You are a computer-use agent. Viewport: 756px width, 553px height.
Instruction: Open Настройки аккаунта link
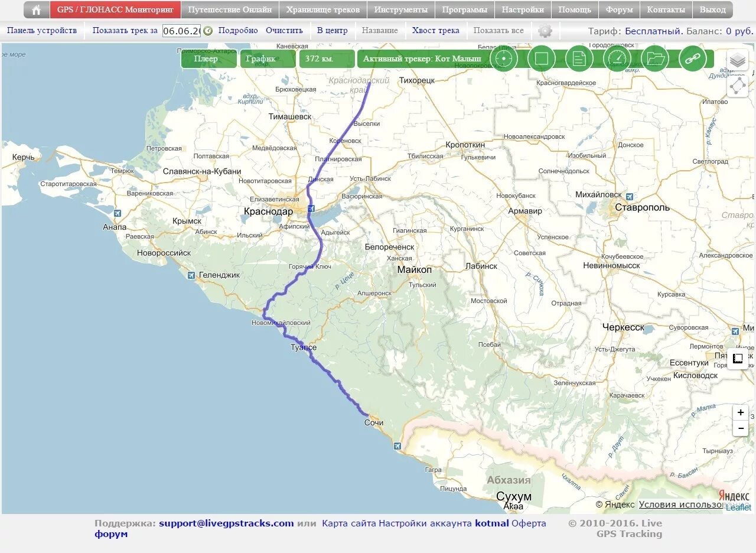[x=425, y=523]
